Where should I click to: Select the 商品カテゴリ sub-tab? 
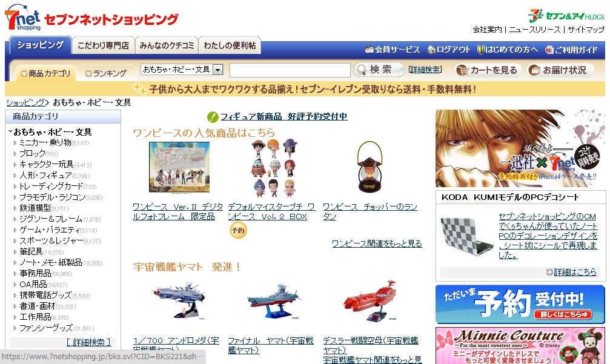click(46, 73)
